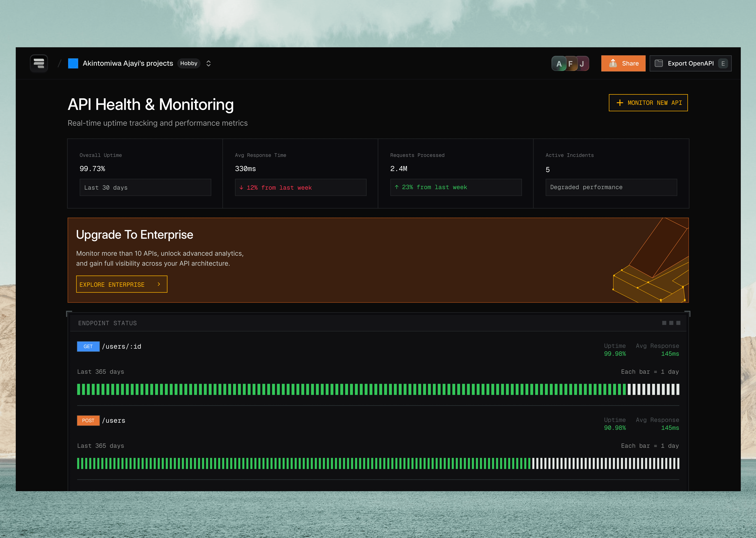Click the E shortcut key badge

pyautogui.click(x=723, y=63)
